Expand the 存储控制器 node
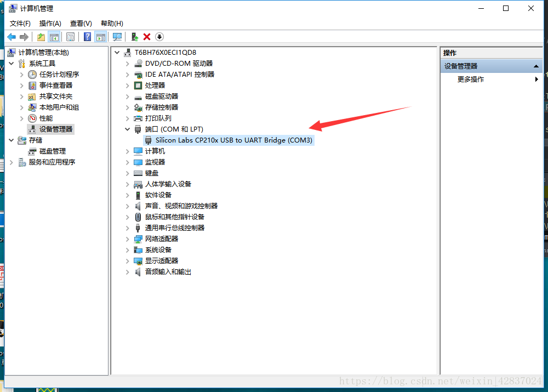This screenshot has height=392, width=548. click(x=128, y=107)
